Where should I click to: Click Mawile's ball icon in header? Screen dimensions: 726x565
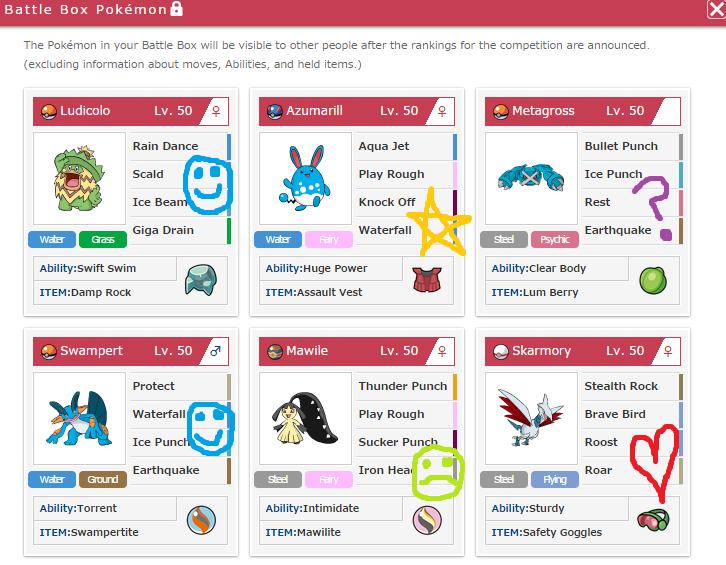(275, 352)
